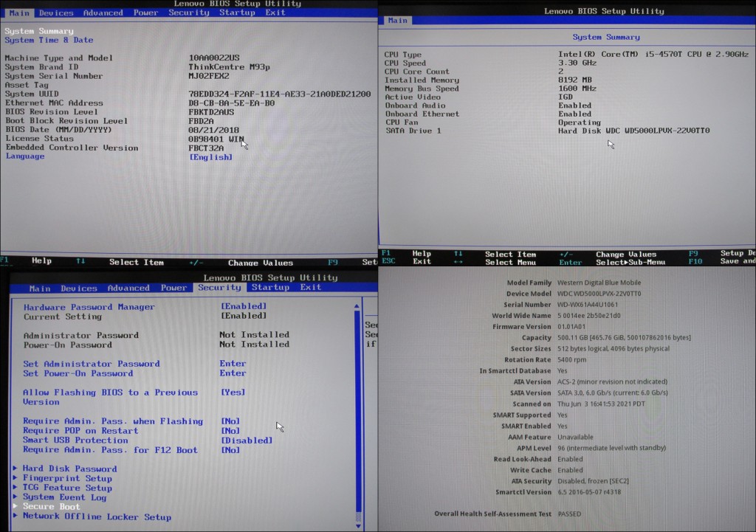Click the Active Video IGD value
This screenshot has height=532, width=756.
coord(566,97)
